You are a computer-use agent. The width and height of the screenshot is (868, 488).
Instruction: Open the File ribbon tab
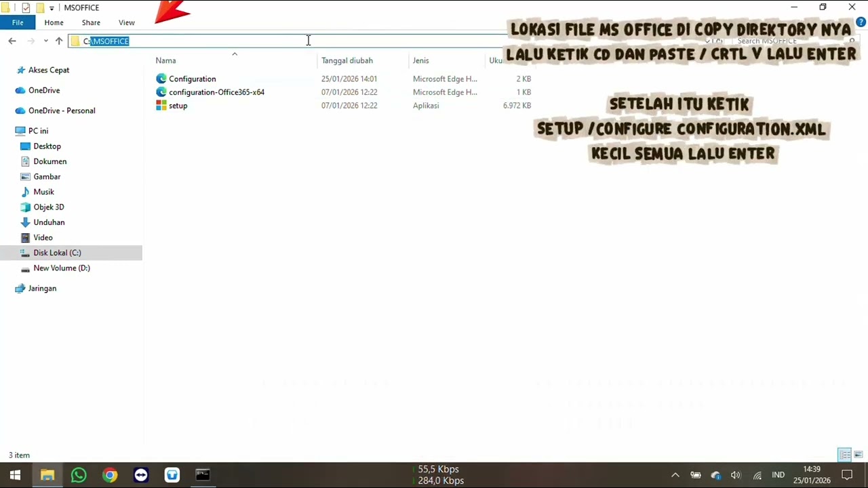[18, 22]
